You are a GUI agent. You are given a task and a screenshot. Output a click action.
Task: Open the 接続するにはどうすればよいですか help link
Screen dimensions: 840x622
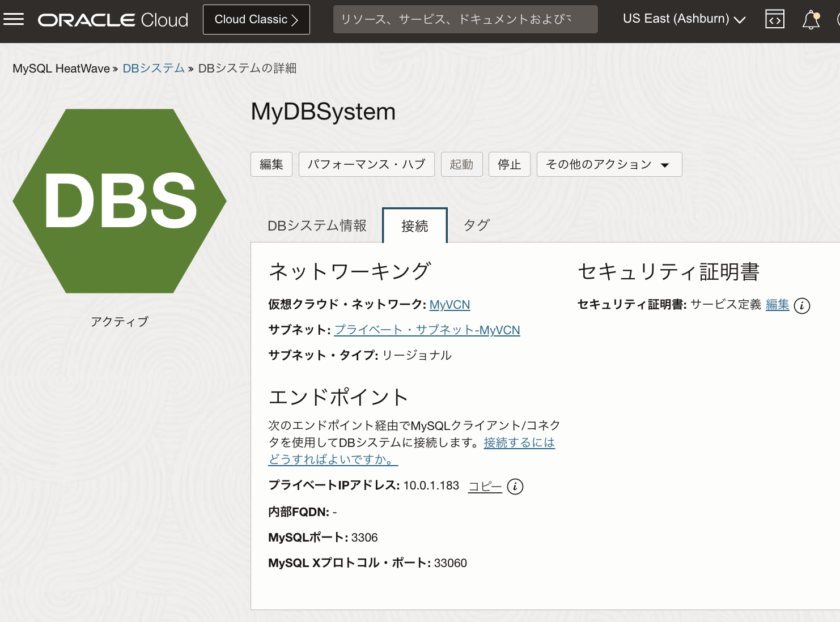tap(411, 451)
